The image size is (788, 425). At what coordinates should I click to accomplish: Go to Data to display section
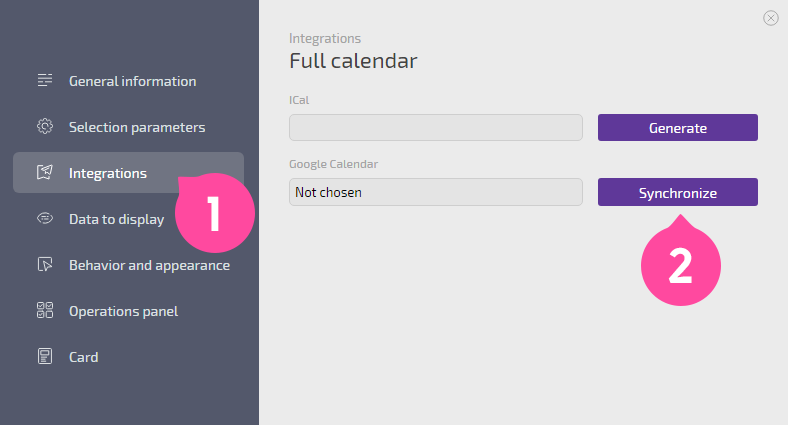116,220
